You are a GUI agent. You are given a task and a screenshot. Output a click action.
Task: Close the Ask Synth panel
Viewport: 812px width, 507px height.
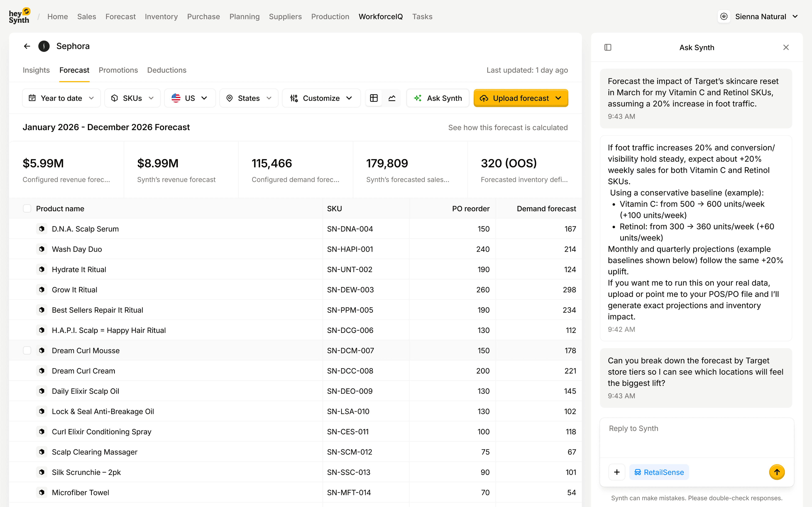(x=786, y=47)
